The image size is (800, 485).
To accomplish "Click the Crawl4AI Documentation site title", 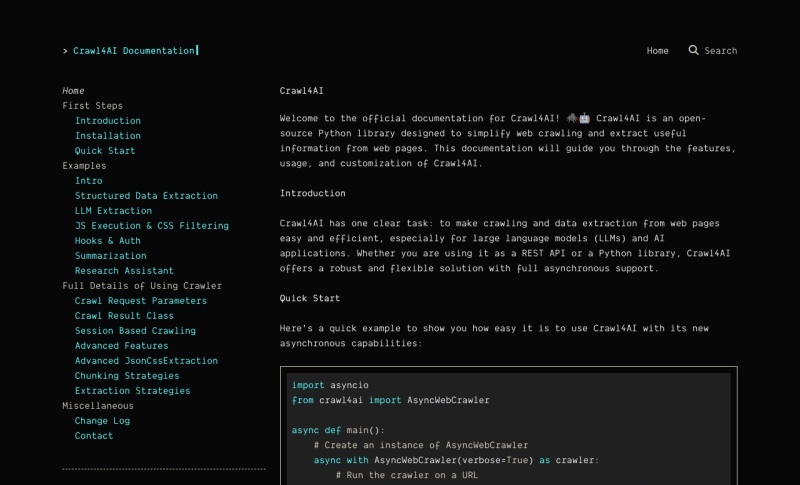I will point(134,50).
